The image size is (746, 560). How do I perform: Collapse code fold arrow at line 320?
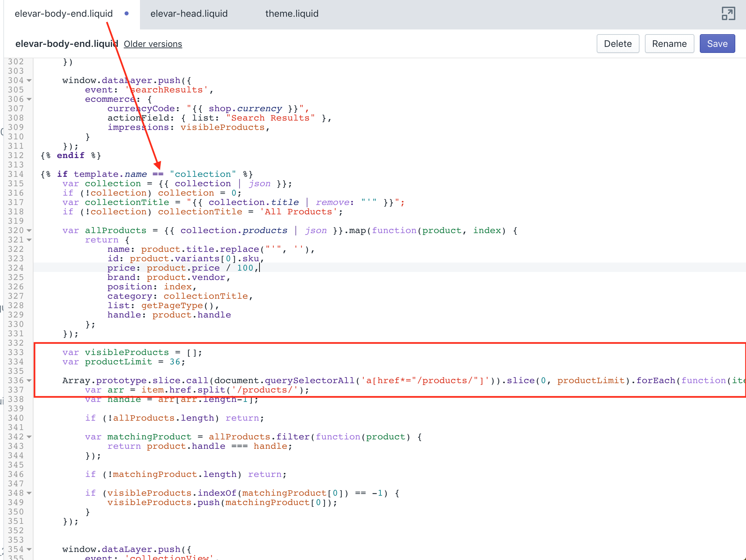29,230
